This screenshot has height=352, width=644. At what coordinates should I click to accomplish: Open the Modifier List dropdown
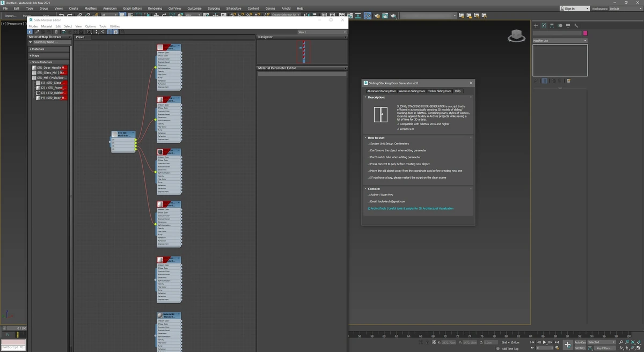click(560, 41)
